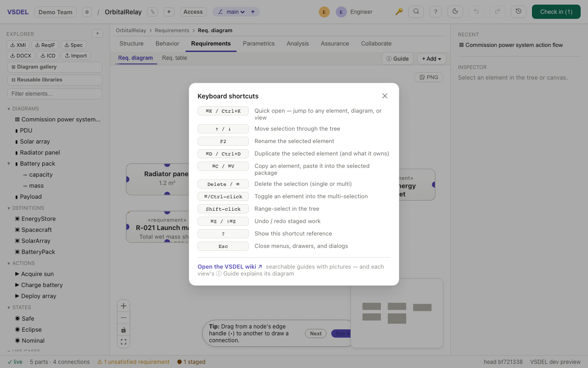Select Payload in the tree
The width and height of the screenshot is (588, 368).
(31, 197)
